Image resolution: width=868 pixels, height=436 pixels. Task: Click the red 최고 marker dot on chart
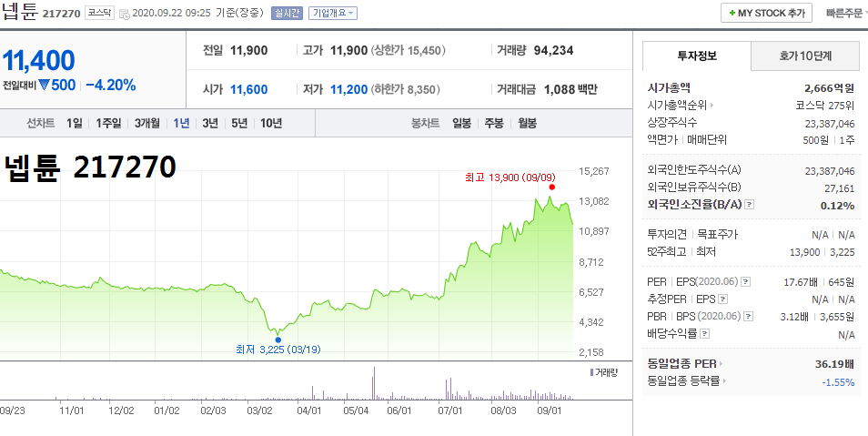(551, 187)
